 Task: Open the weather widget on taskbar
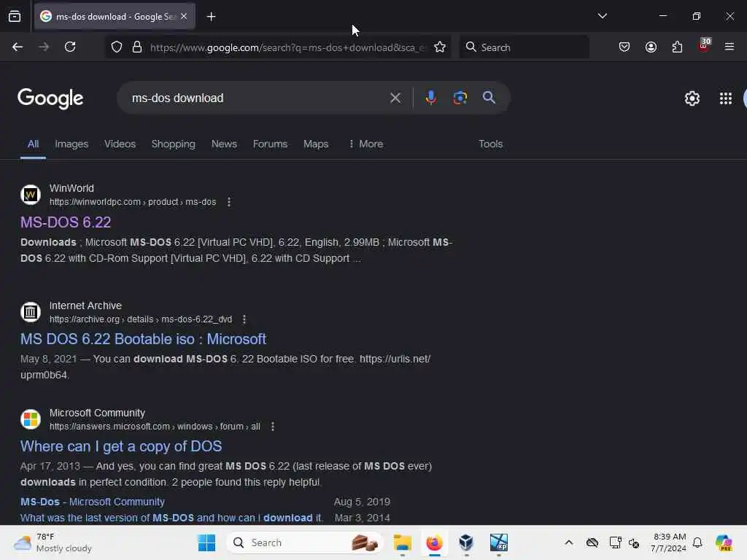point(53,542)
